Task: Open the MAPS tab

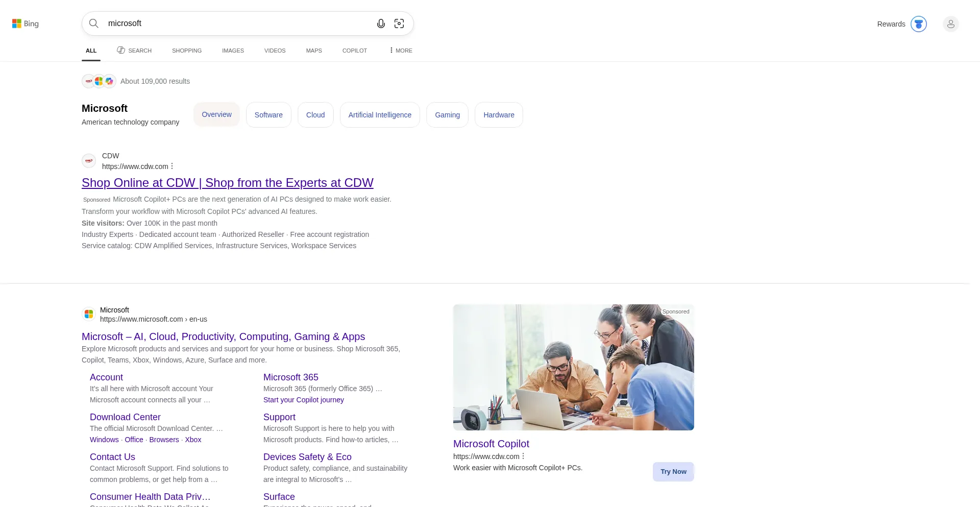Action: 314,51
